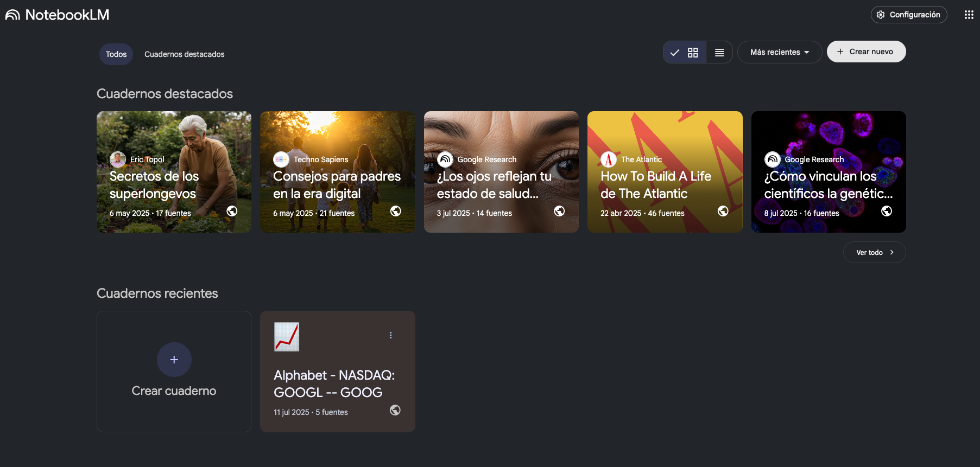Click globe icon on How To Build A Life

click(723, 211)
